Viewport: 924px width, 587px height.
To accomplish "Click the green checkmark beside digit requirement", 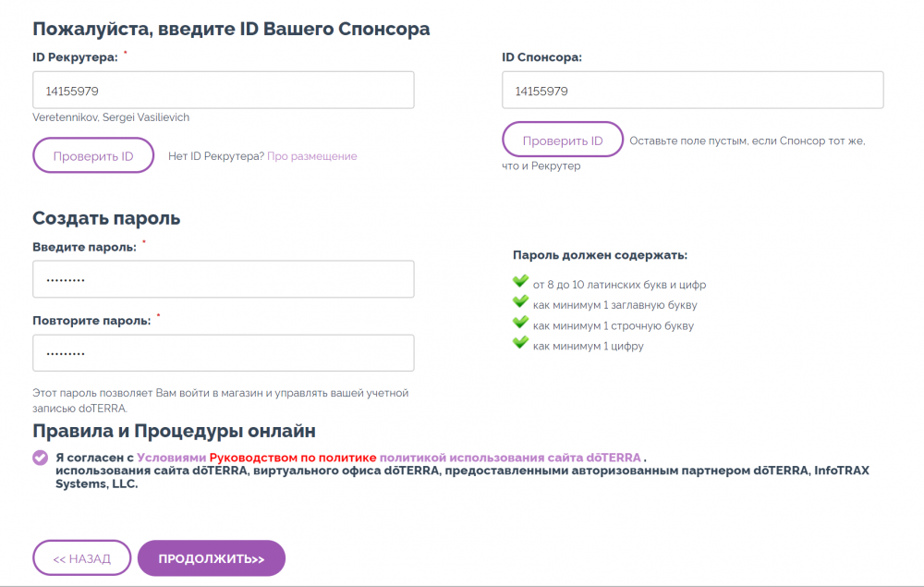I will tap(520, 342).
